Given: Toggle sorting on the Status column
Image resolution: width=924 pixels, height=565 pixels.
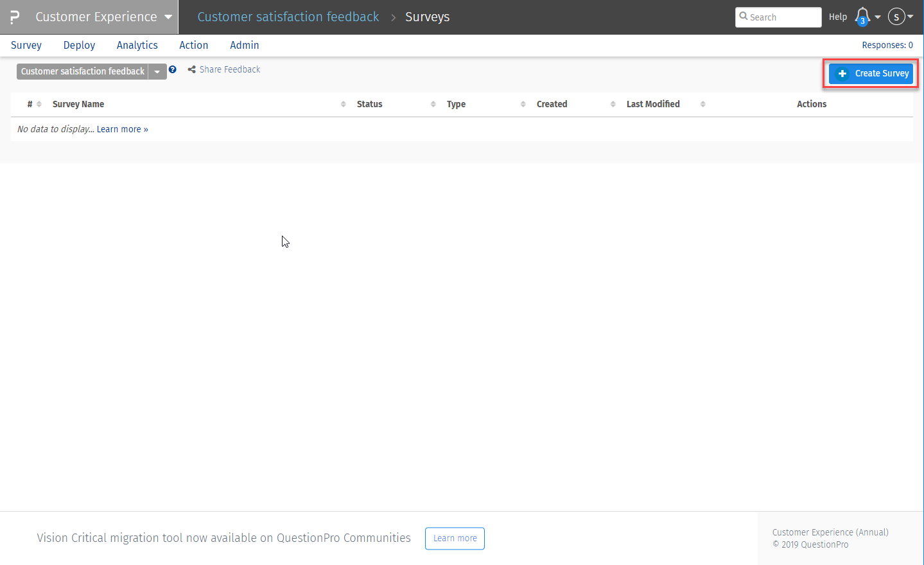Looking at the screenshot, I should click(434, 104).
